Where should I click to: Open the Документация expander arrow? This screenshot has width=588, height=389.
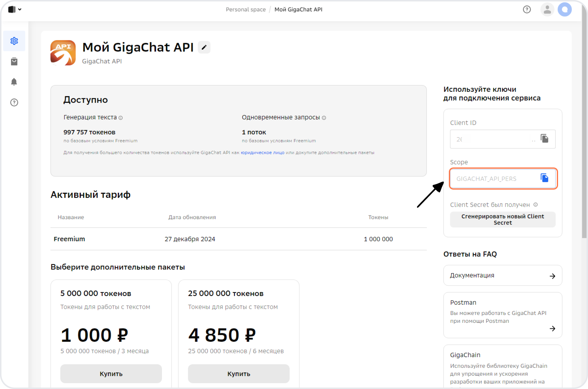tap(553, 276)
